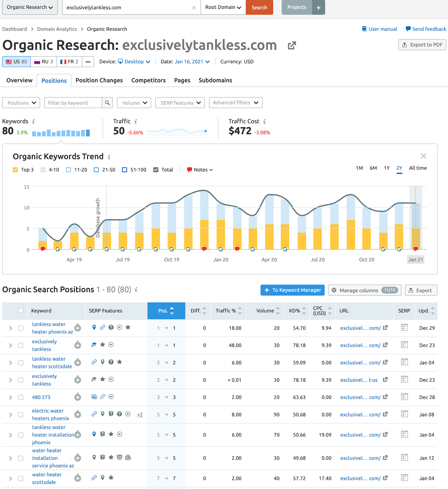Check the row for '480 273'
This screenshot has height=489, width=448.
pos(20,397)
